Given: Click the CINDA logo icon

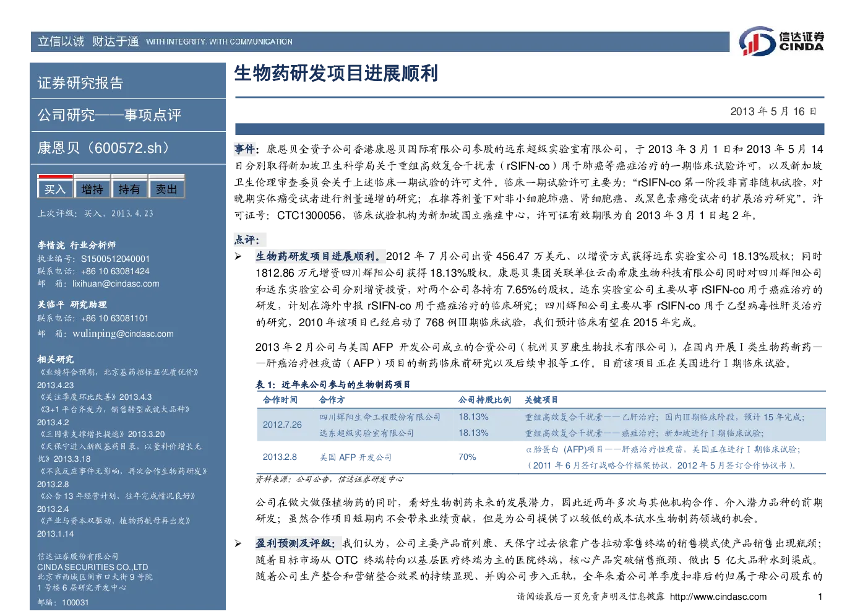Looking at the screenshot, I should coord(757,41).
